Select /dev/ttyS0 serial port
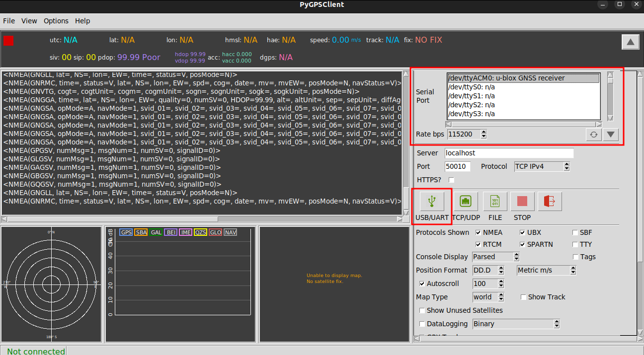This screenshot has height=355, width=644. 524,87
